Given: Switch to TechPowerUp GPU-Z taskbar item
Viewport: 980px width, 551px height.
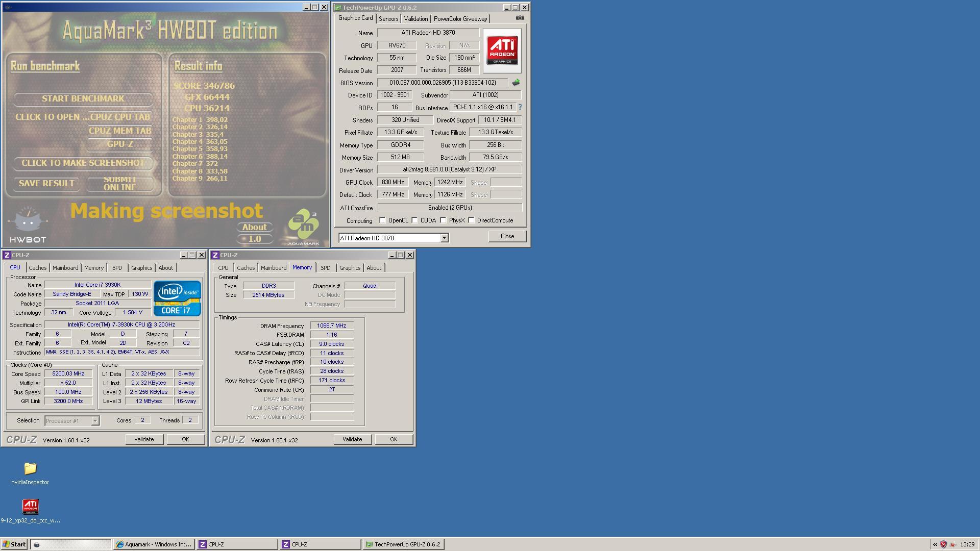Looking at the screenshot, I should [403, 544].
